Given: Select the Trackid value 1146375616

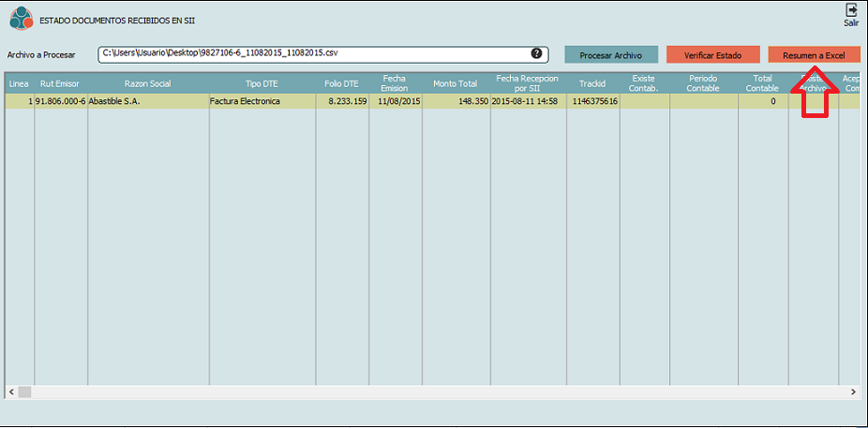Looking at the screenshot, I should click(x=594, y=101).
